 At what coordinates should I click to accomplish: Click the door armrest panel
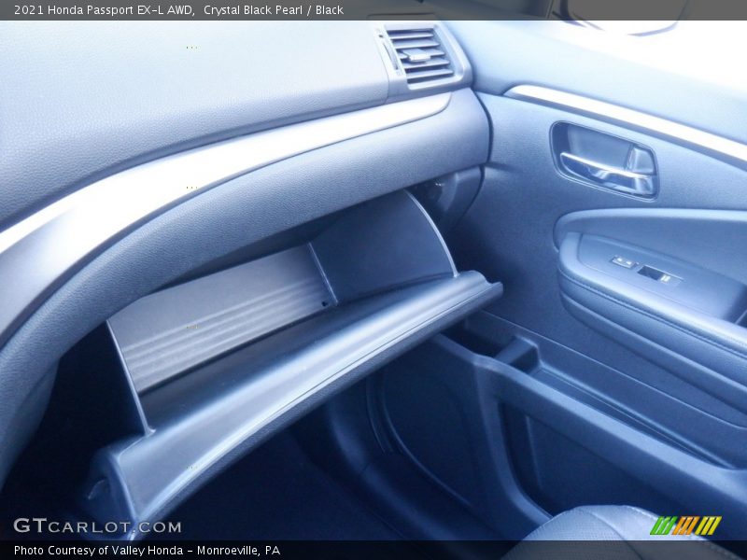pyautogui.click(x=654, y=299)
